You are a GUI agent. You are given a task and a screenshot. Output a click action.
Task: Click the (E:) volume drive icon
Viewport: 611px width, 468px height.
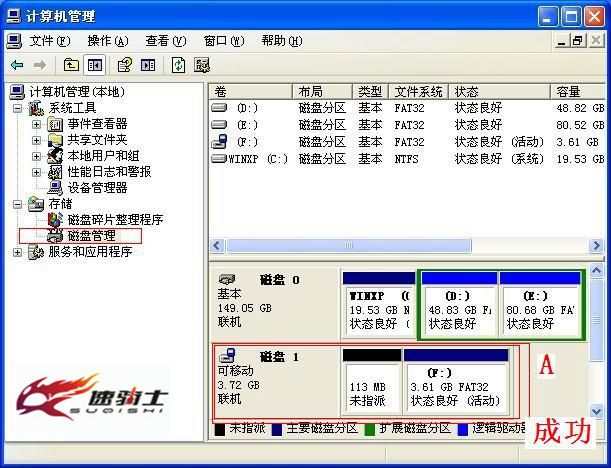(219, 124)
